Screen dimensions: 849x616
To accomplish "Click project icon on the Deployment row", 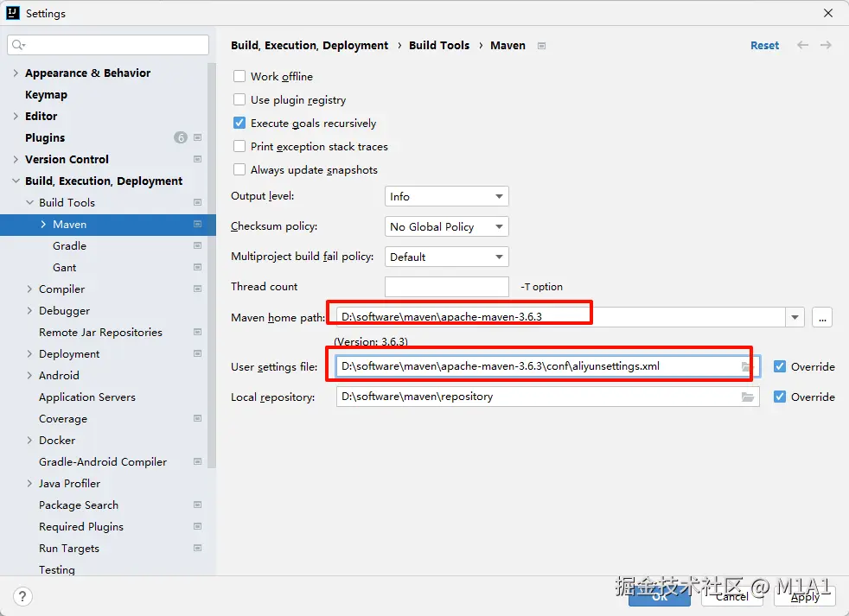I will tap(198, 353).
